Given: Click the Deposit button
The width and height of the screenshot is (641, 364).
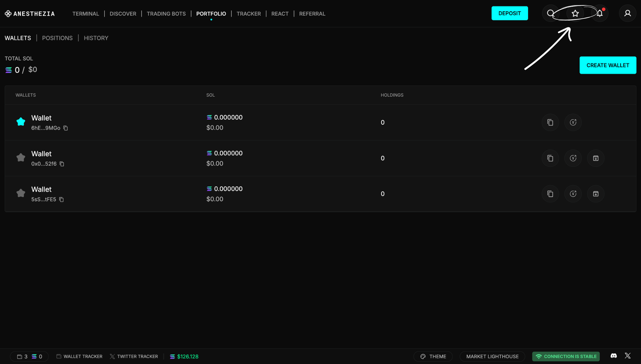Looking at the screenshot, I should pyautogui.click(x=509, y=13).
